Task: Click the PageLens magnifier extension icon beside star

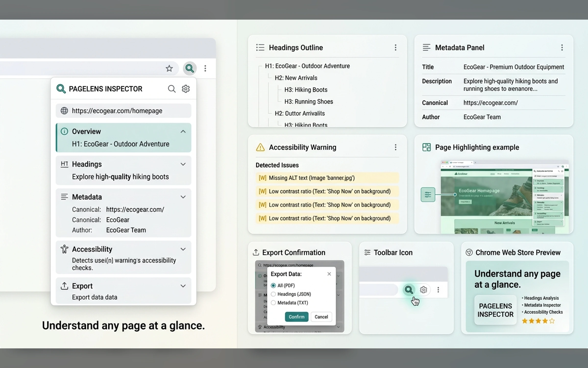Action: (190, 68)
